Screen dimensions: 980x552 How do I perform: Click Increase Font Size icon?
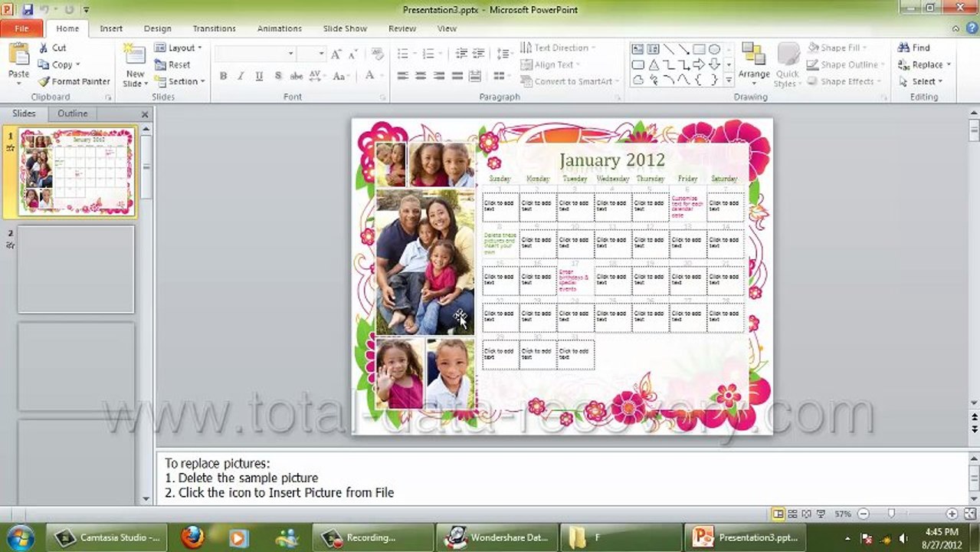click(x=336, y=54)
